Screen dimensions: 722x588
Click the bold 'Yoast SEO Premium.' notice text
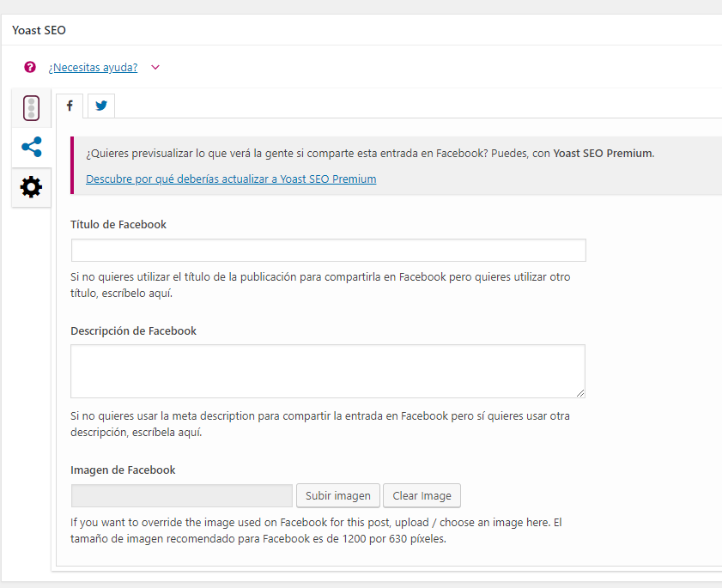click(x=604, y=154)
